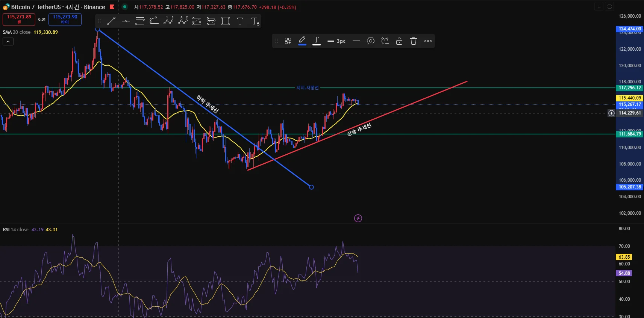Select the Short Position tool
The height and width of the screenshot is (318, 644).
(211, 21)
